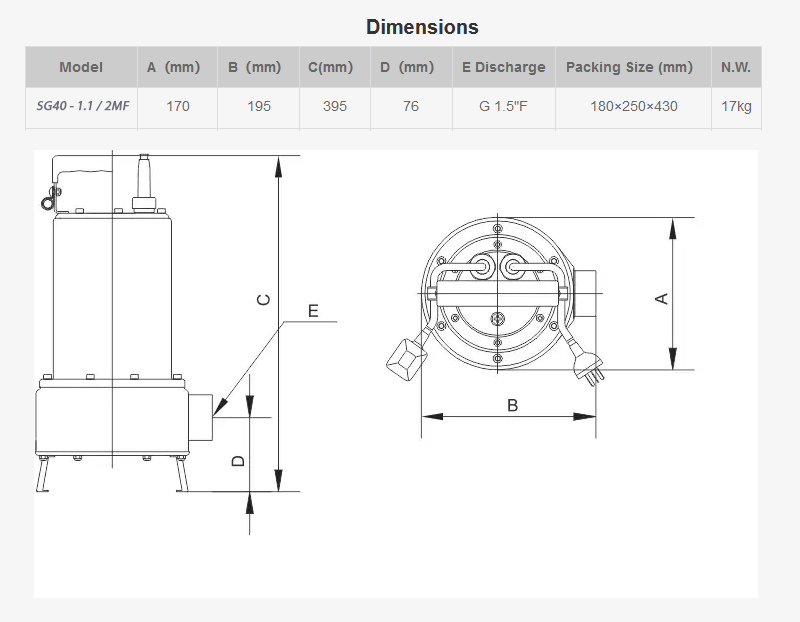Select the Model column header

point(81,67)
